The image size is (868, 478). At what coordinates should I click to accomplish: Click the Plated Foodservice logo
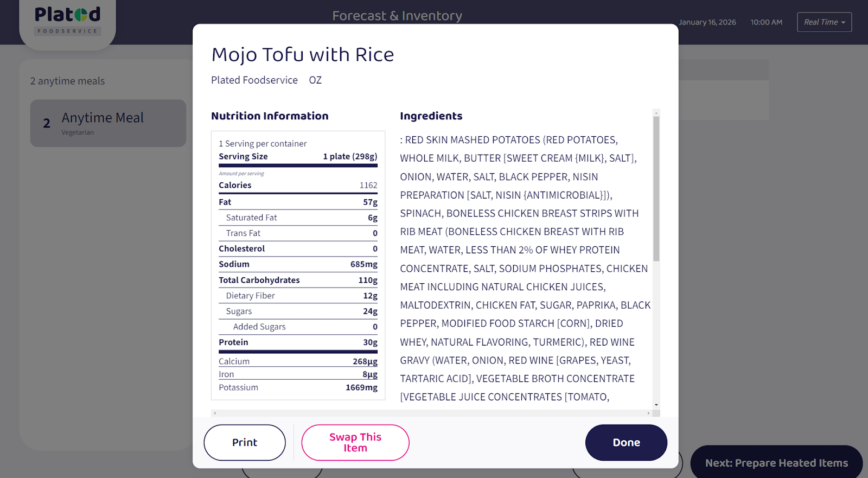[x=68, y=20]
